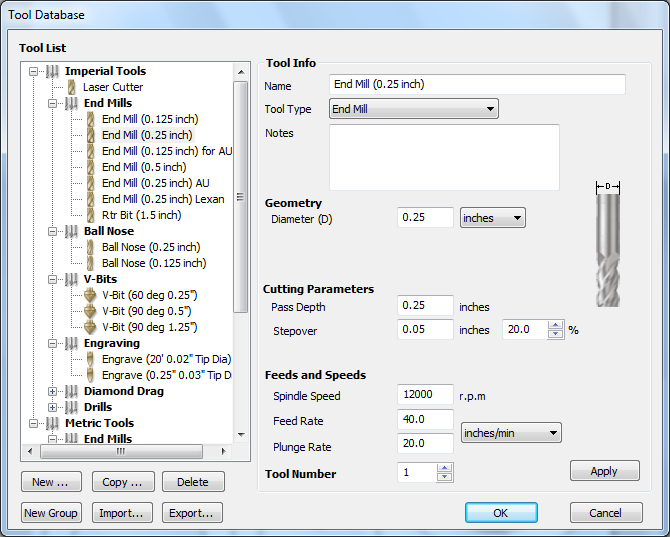This screenshot has width=670, height=537.
Task: Collapse the V-Bits group
Action: (x=52, y=279)
